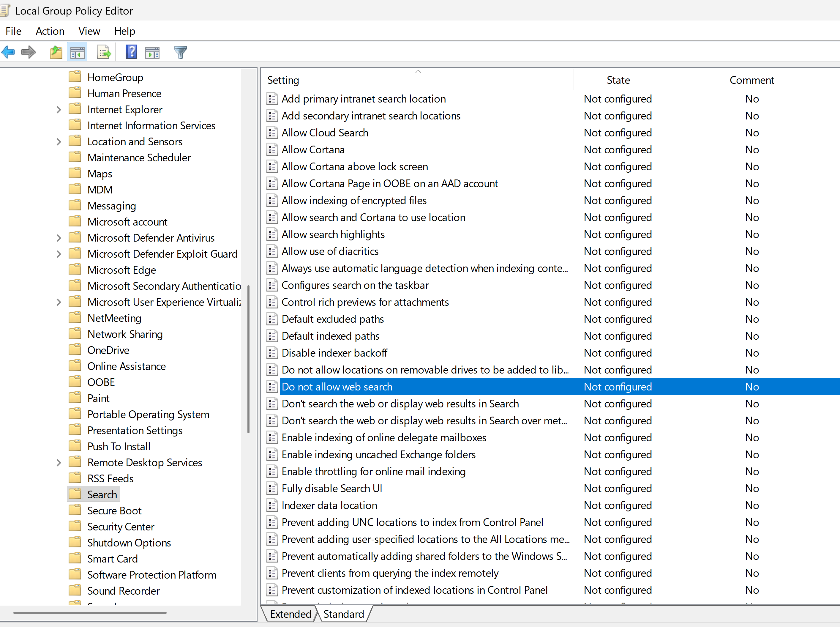
Task: Open the Action menu
Action: [x=50, y=31]
